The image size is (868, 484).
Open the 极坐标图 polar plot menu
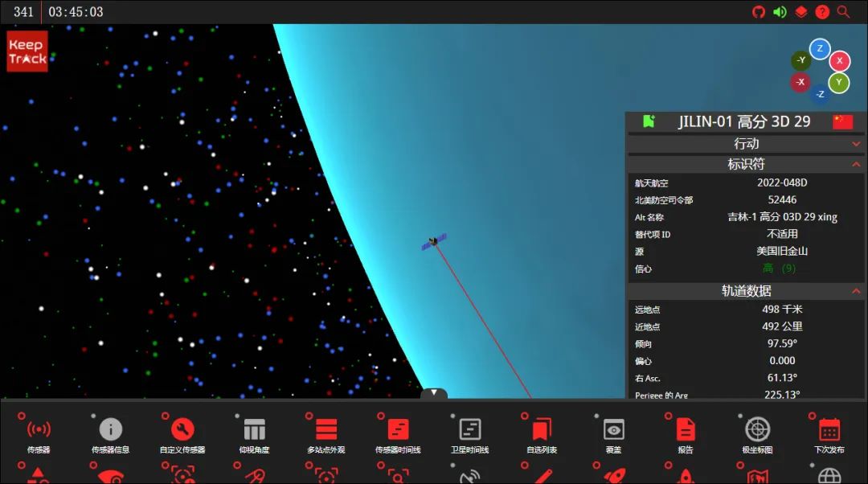click(757, 434)
